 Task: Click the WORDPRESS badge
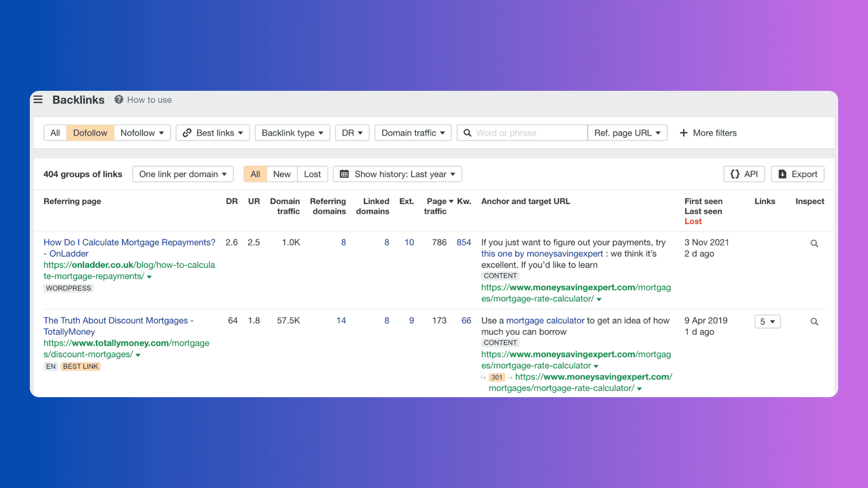click(68, 288)
